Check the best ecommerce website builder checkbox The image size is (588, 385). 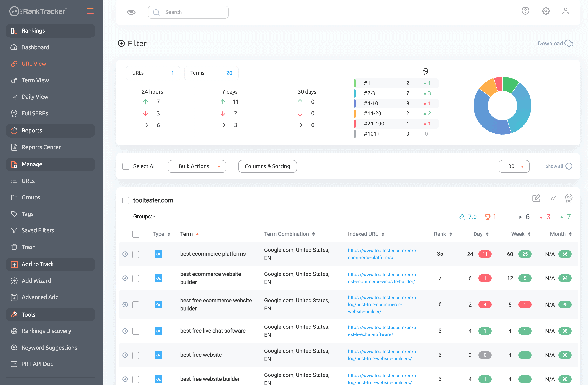136,278
